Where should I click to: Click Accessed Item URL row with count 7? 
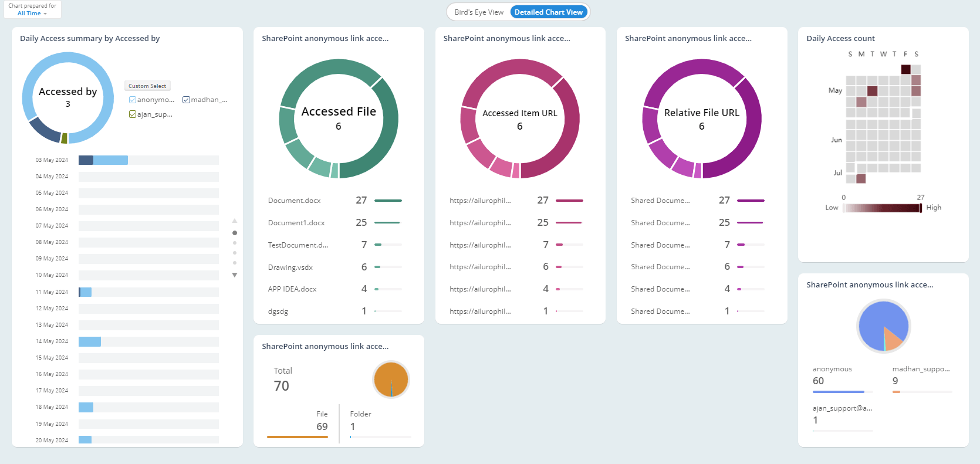point(516,245)
